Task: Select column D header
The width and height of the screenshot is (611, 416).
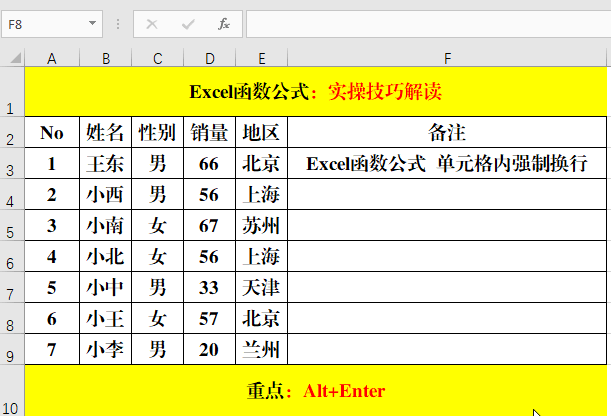Action: coord(209,59)
